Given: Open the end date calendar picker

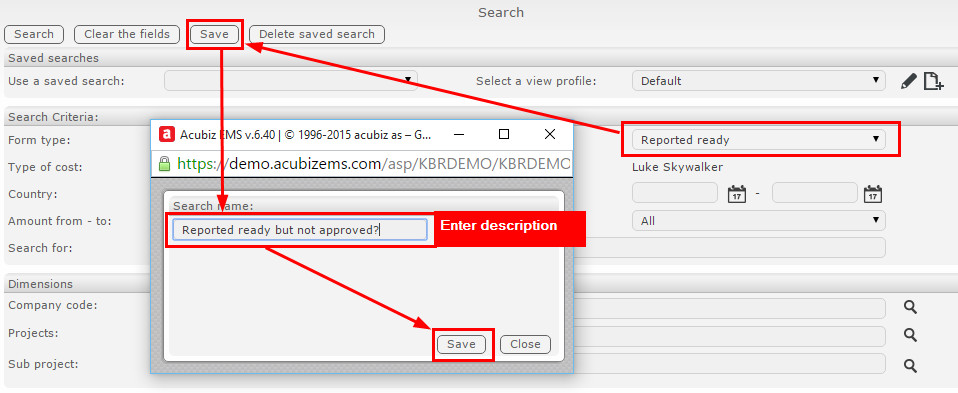Looking at the screenshot, I should [873, 194].
